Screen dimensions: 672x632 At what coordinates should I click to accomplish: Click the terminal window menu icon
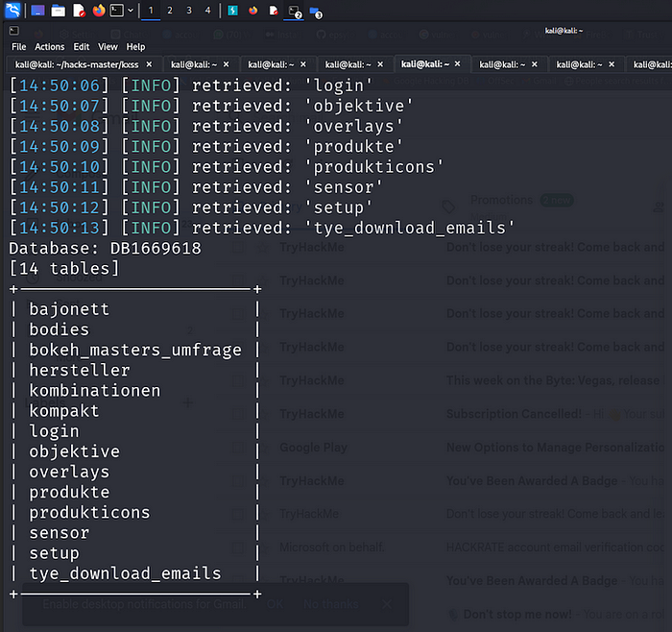point(14,31)
